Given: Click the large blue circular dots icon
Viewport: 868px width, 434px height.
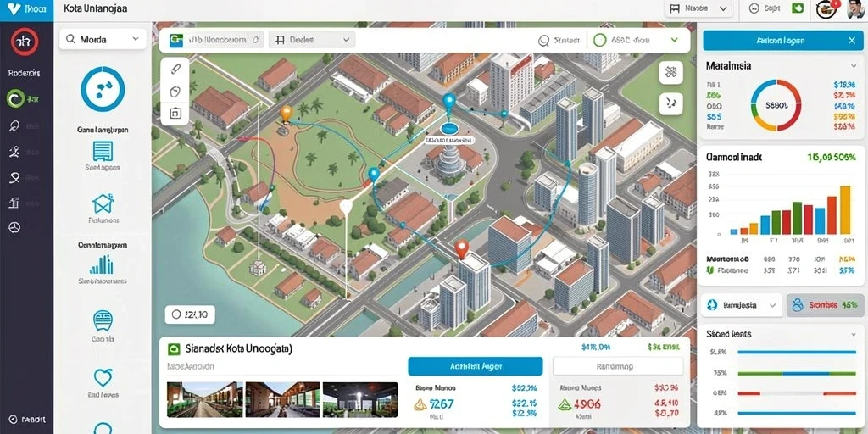Looking at the screenshot, I should 103,89.
